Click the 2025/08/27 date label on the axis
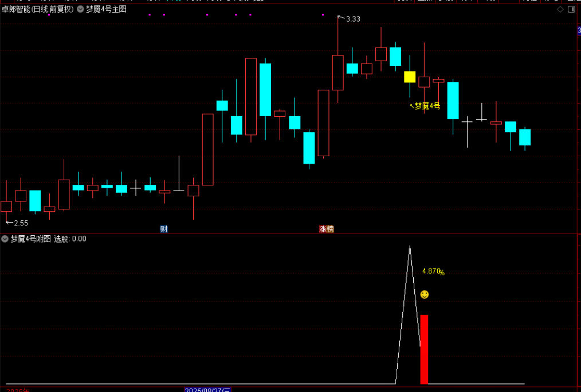581x392 pixels. click(207, 390)
